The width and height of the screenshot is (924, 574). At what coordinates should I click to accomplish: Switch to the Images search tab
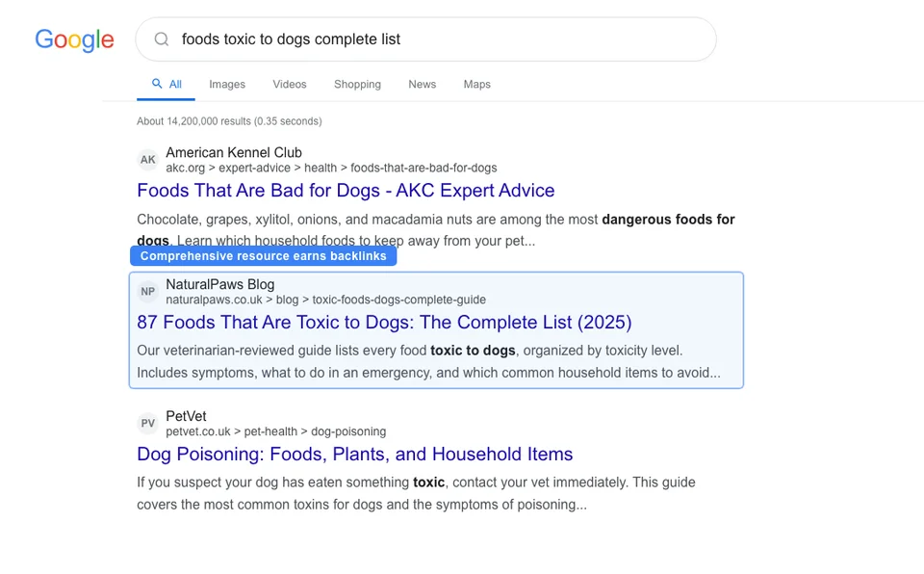227,85
